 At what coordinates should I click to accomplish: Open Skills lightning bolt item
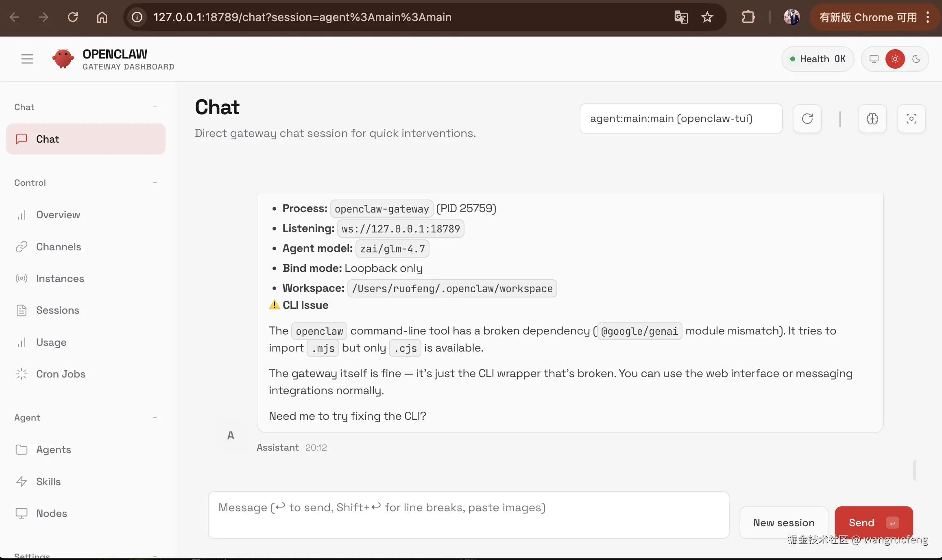coord(48,482)
